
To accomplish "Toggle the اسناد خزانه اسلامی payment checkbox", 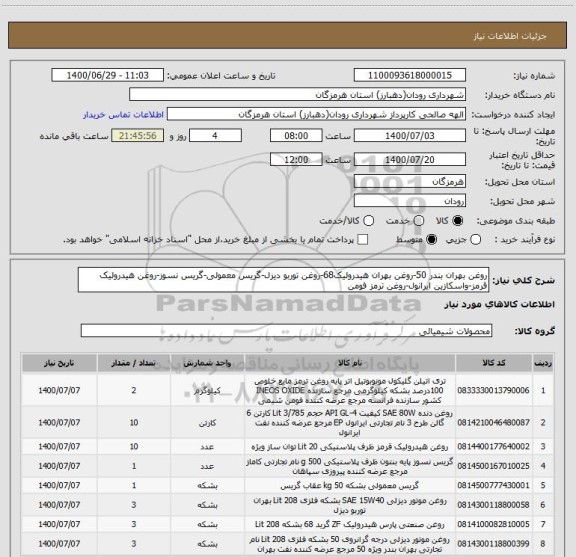I will pyautogui.click(x=363, y=240).
